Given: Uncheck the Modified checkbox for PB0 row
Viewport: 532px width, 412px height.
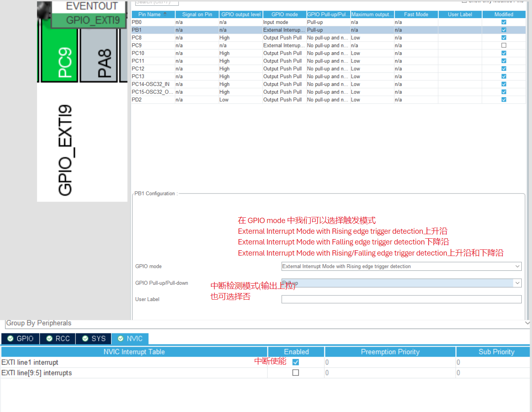Looking at the screenshot, I should click(504, 22).
